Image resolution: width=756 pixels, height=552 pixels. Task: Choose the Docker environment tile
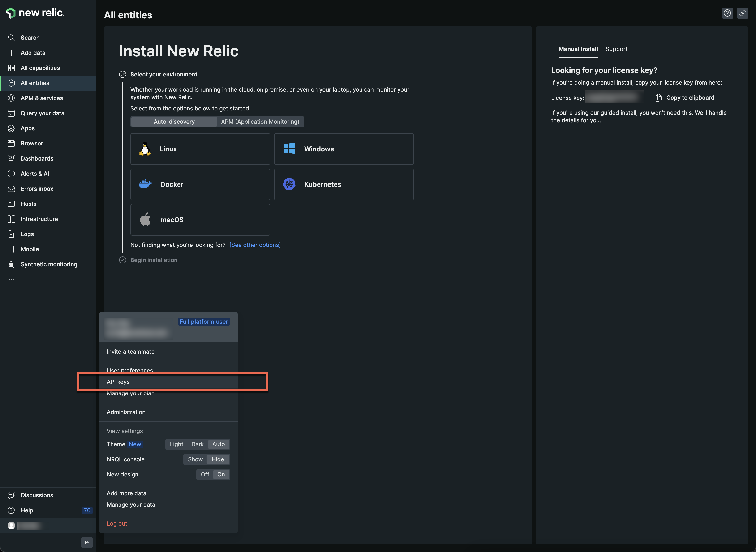click(x=200, y=184)
